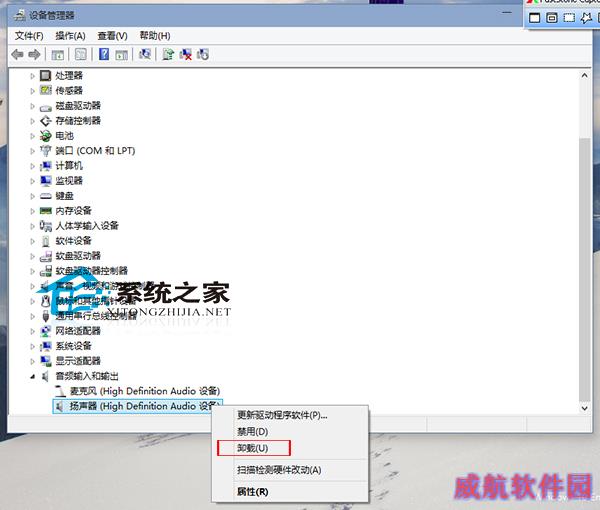Expand the 电池 node arrow
The image size is (600, 510).
coord(33,136)
